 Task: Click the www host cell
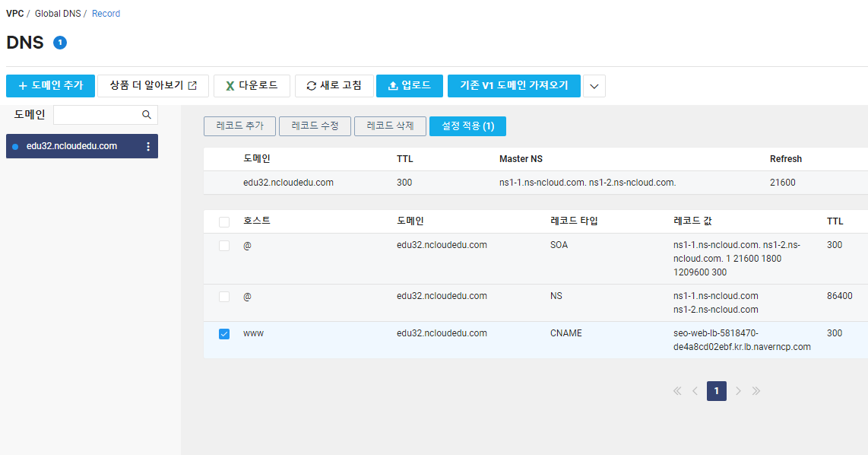tap(254, 333)
